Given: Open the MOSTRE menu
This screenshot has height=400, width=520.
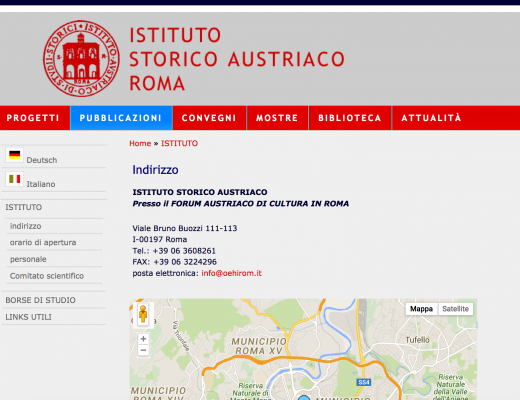Looking at the screenshot, I should tap(277, 118).
